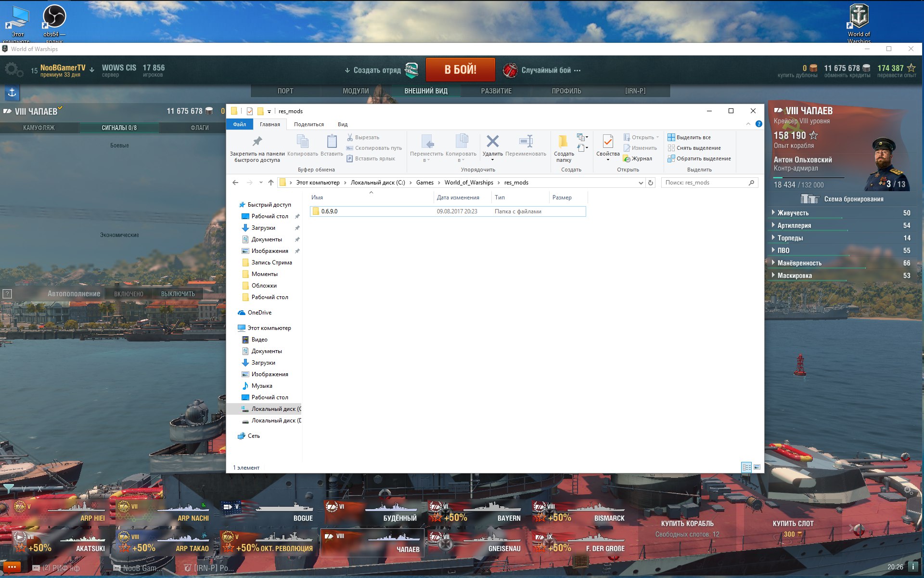924x578 pixels.
Task: Switch to large icons view toggle
Action: 757,467
